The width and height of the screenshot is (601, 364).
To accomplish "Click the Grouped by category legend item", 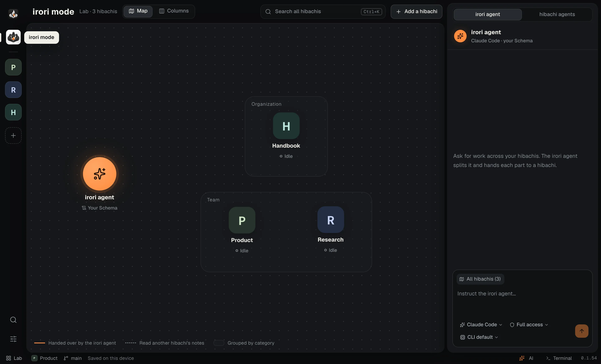I will (x=244, y=343).
